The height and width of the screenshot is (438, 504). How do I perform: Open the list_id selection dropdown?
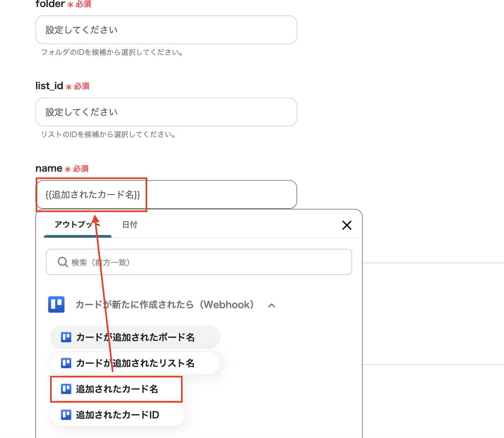point(166,112)
